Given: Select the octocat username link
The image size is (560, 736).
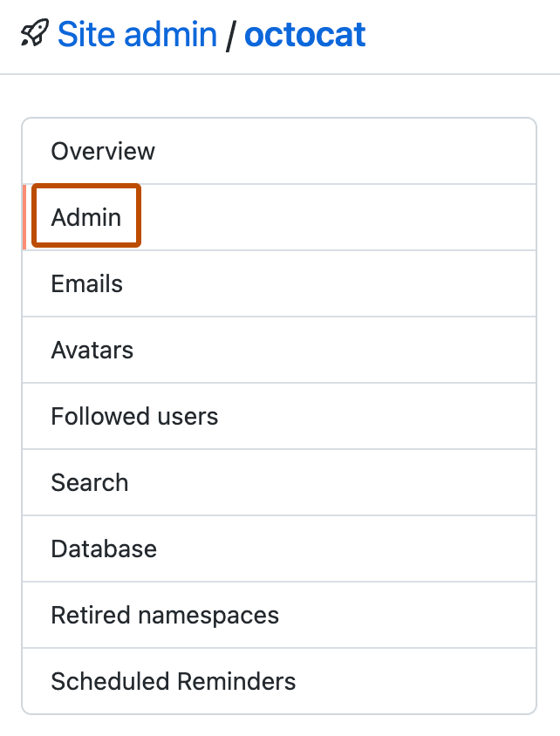Looking at the screenshot, I should tap(305, 34).
